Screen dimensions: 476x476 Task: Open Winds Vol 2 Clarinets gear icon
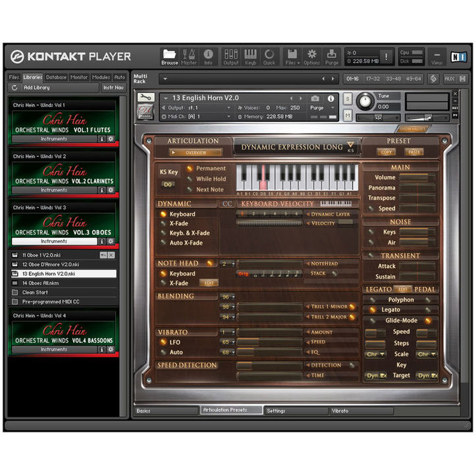click(111, 190)
